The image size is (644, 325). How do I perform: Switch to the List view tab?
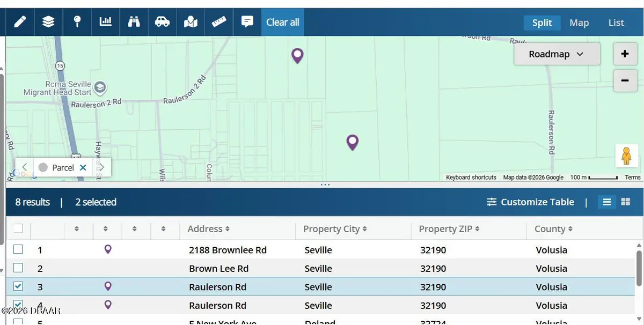pos(616,23)
